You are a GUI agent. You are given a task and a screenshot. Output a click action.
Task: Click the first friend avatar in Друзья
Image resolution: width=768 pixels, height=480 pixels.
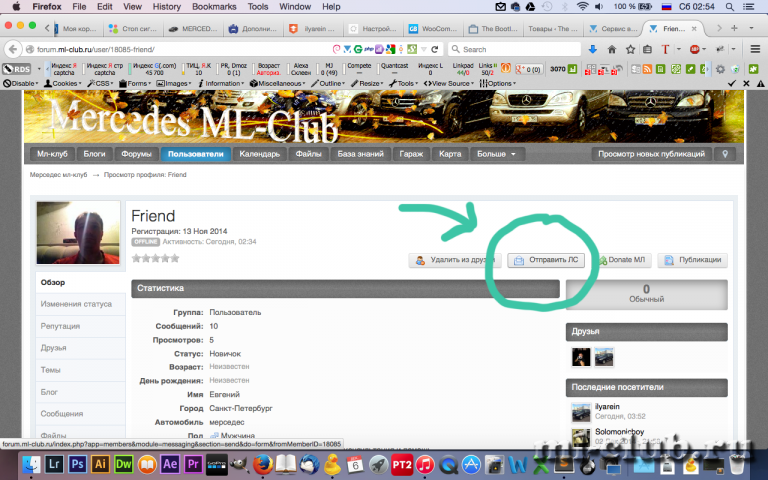click(581, 357)
